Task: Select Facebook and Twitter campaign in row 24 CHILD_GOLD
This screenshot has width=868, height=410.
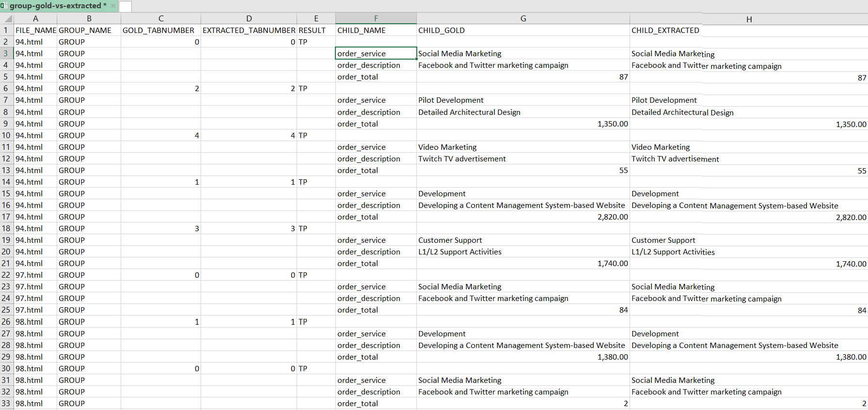Action: pos(523,298)
